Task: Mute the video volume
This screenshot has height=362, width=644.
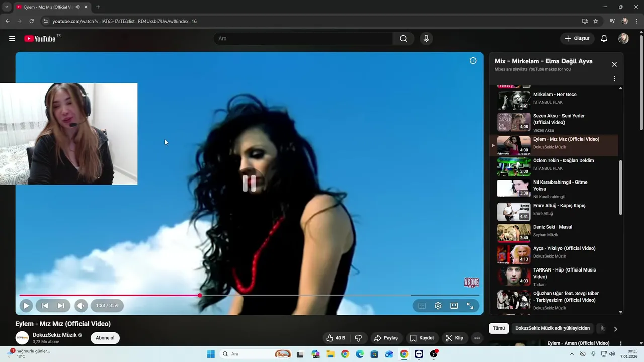Action: pyautogui.click(x=80, y=305)
